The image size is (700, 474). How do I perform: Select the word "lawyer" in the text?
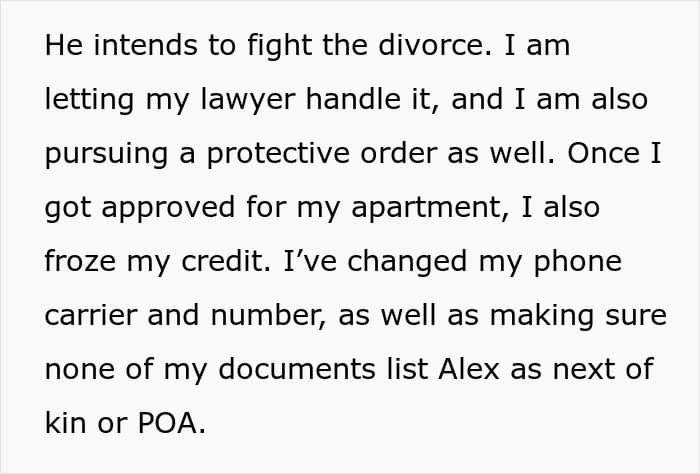[248, 101]
